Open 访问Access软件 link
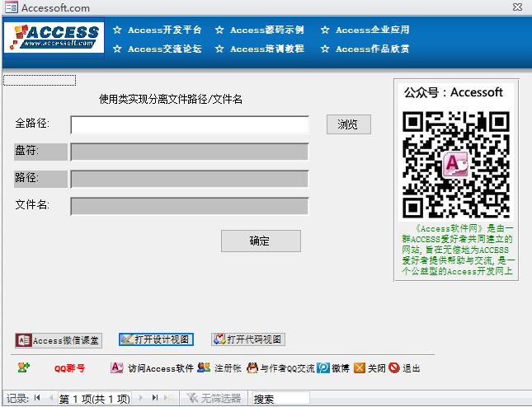This screenshot has width=532, height=407. pyautogui.click(x=161, y=368)
